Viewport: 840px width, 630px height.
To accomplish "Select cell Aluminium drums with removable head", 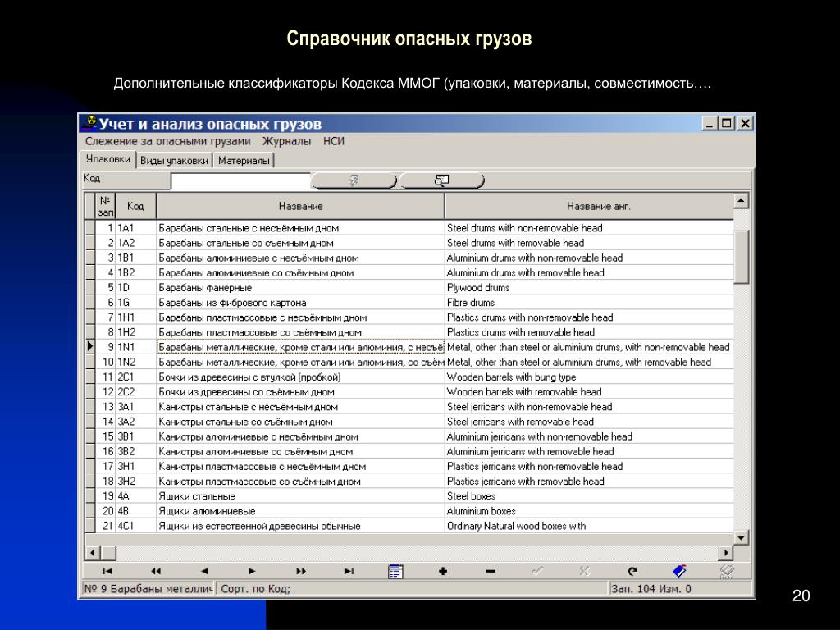I will pyautogui.click(x=589, y=272).
